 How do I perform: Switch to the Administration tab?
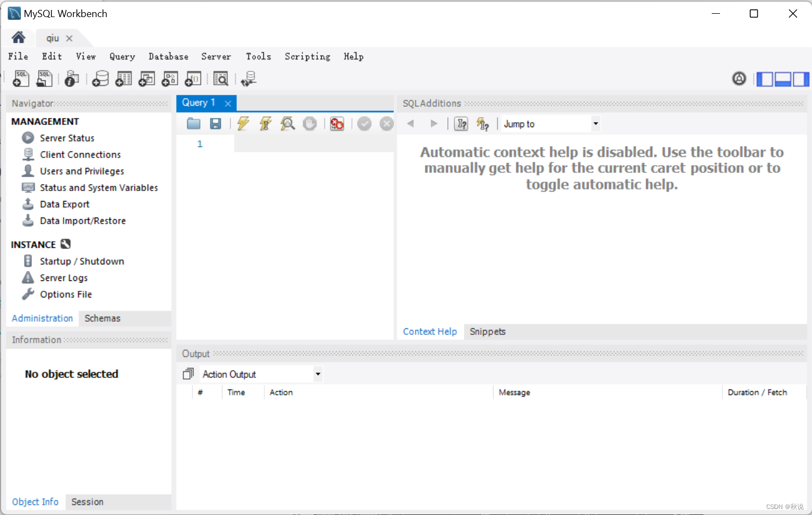42,318
